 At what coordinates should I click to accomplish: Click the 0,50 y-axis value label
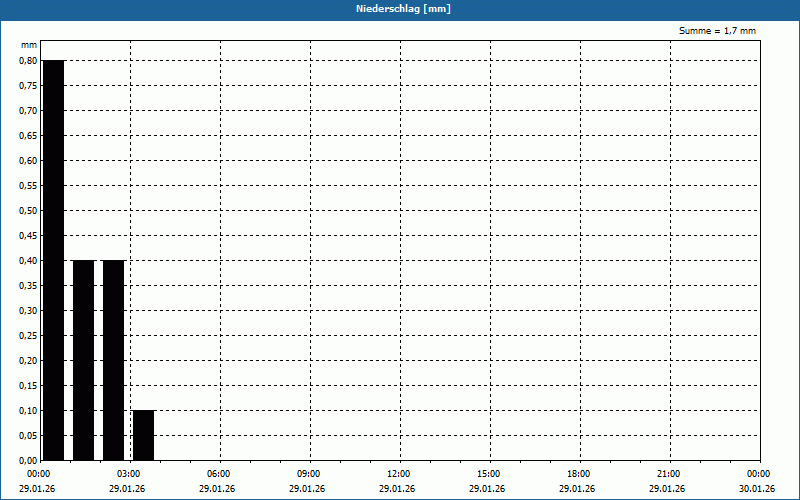pos(27,211)
